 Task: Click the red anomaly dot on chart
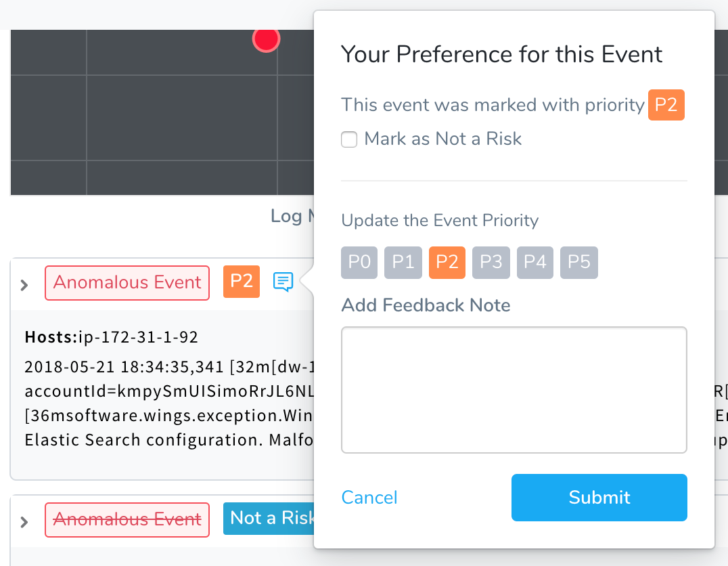[266, 39]
